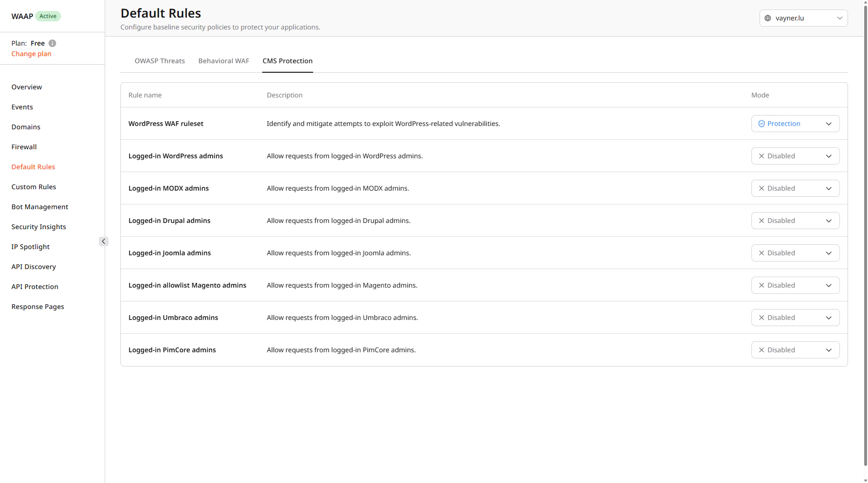Click the globe icon next to vayner.lu
The width and height of the screenshot is (868, 483).
point(768,18)
